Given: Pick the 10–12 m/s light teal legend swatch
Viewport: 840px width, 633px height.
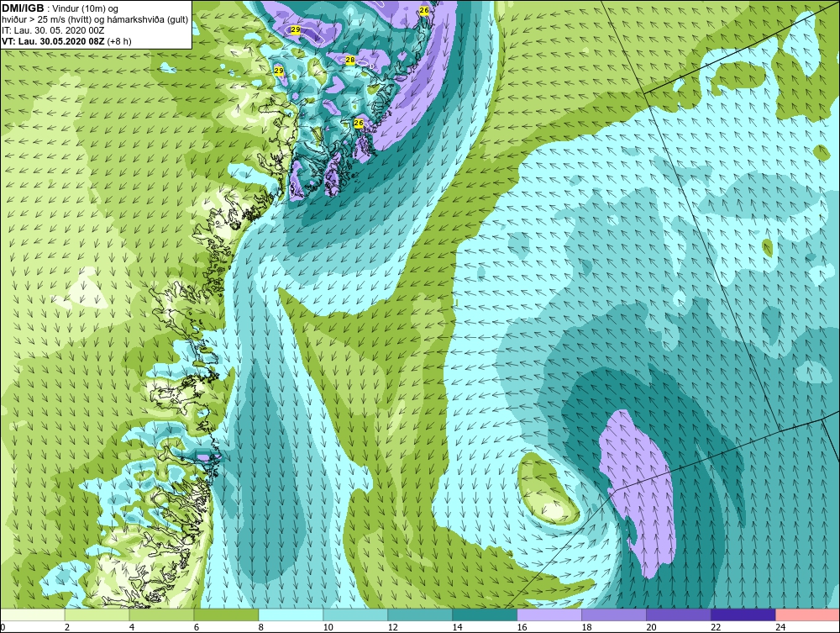Looking at the screenshot, I should [x=355, y=615].
